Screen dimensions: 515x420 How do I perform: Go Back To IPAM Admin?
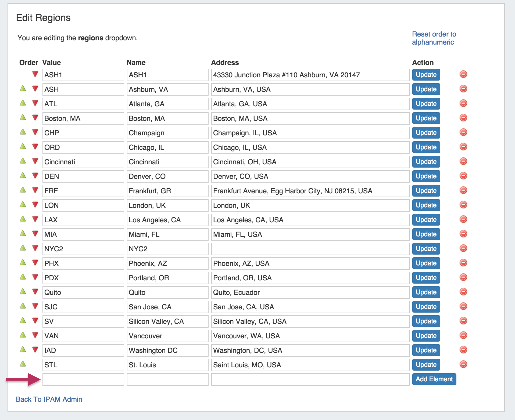tap(49, 399)
